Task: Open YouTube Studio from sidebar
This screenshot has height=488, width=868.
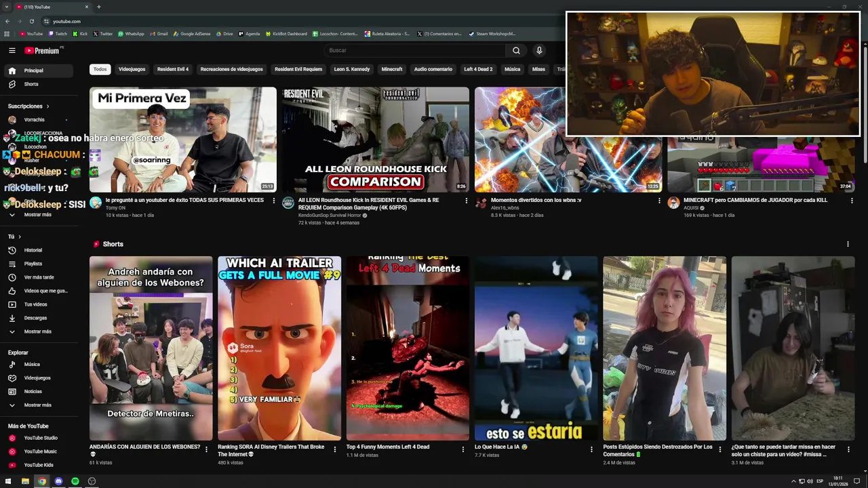Action: click(x=41, y=438)
